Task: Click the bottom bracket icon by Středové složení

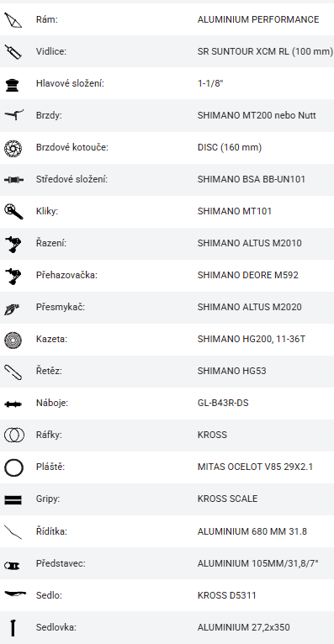Action: [13, 179]
